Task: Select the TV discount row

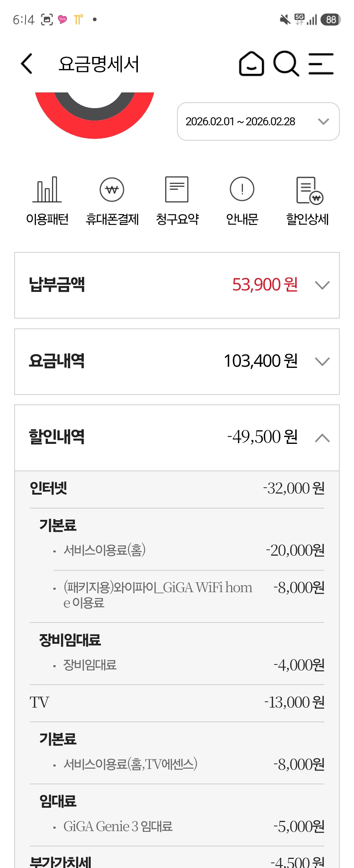Action: coord(177,702)
